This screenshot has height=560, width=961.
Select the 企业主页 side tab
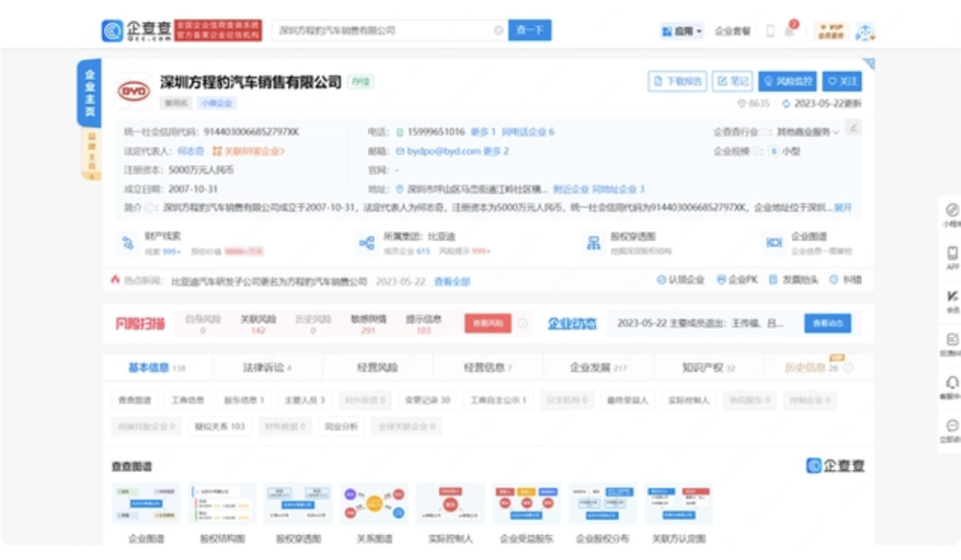(89, 93)
